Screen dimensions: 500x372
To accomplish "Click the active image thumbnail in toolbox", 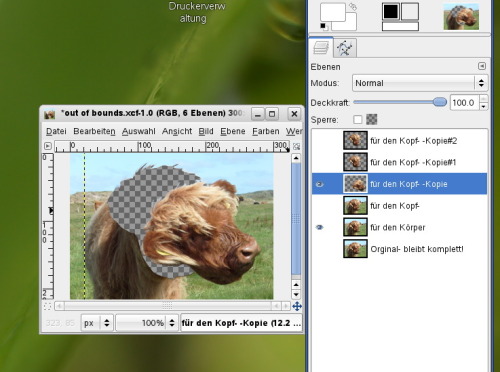I will coord(461,16).
